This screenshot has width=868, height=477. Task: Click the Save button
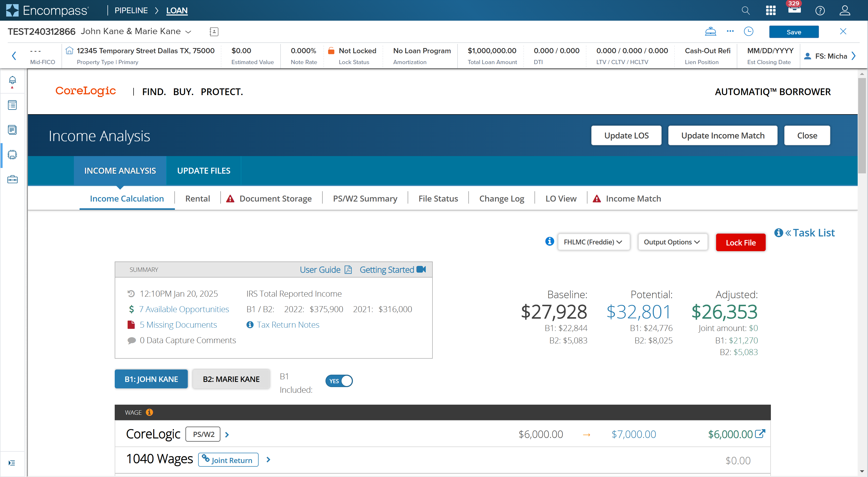(x=794, y=32)
